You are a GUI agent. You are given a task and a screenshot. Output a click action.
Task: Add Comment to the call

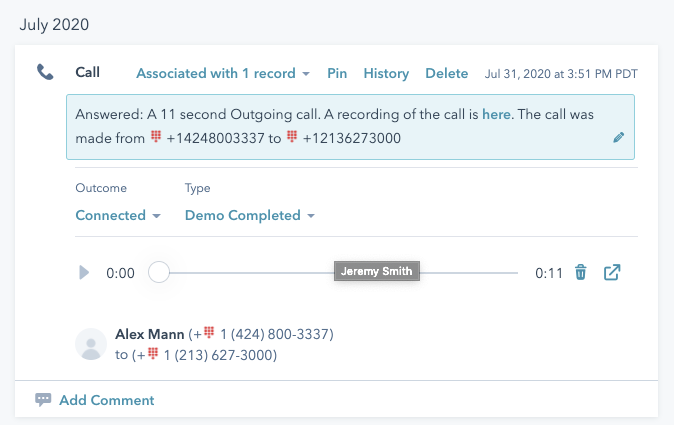tap(107, 400)
